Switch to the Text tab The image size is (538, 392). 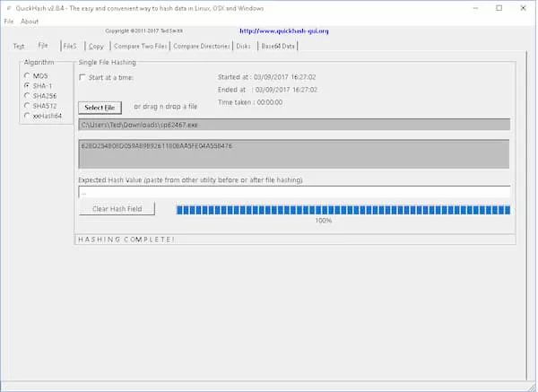pyautogui.click(x=19, y=46)
